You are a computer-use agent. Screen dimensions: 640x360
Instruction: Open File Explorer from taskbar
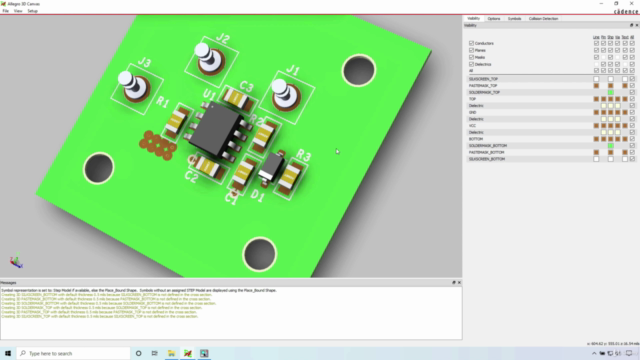[171, 353]
